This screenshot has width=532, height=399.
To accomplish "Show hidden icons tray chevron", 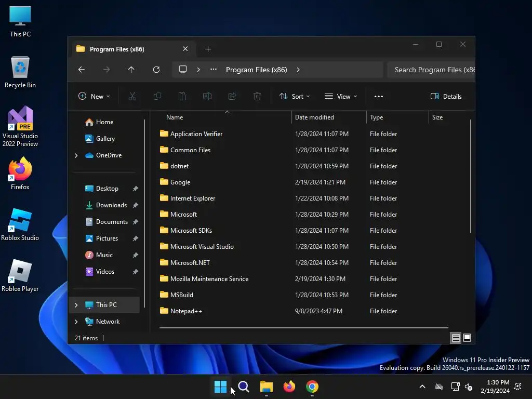I will point(422,387).
